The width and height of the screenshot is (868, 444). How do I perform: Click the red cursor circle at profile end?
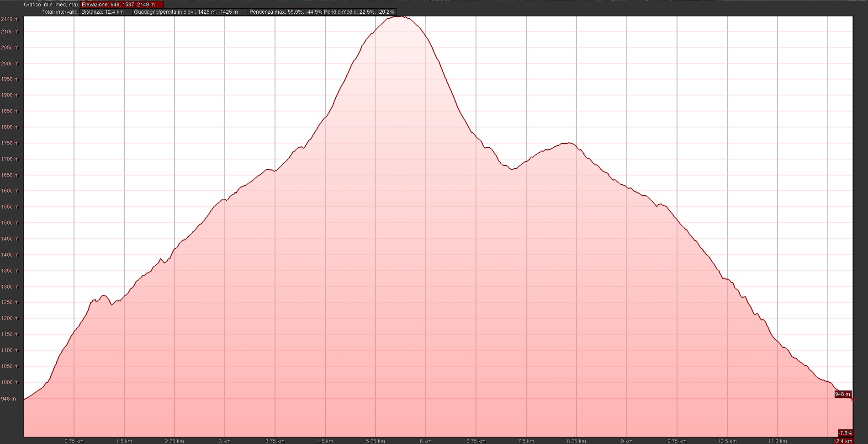852,399
